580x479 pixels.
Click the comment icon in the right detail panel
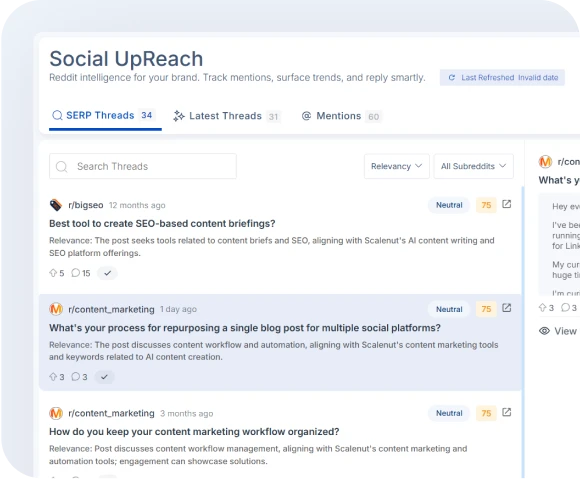tap(565, 307)
